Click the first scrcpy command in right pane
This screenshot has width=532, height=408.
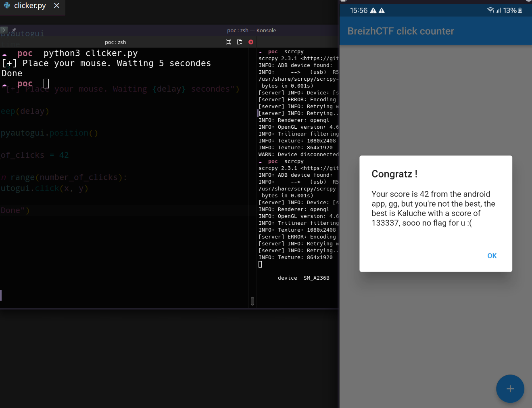coord(294,52)
